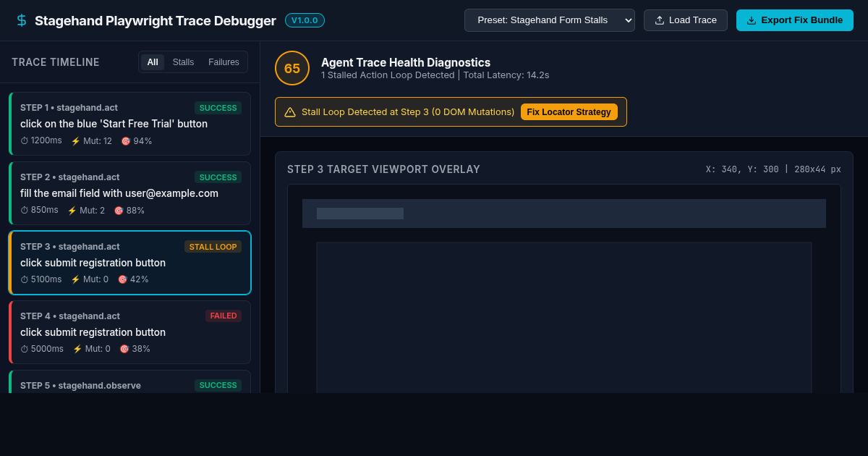
Task: Click the target icon beside 94%
Action: [126, 141]
